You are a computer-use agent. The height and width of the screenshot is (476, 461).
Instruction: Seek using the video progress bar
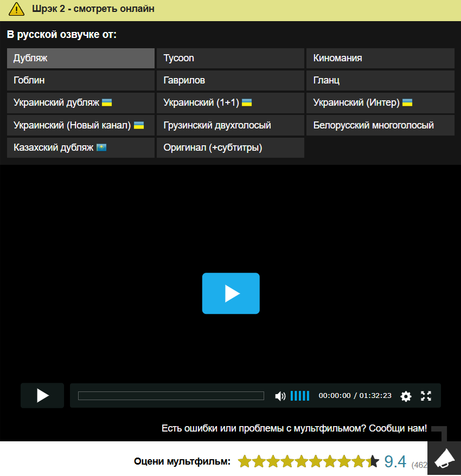pyautogui.click(x=171, y=396)
